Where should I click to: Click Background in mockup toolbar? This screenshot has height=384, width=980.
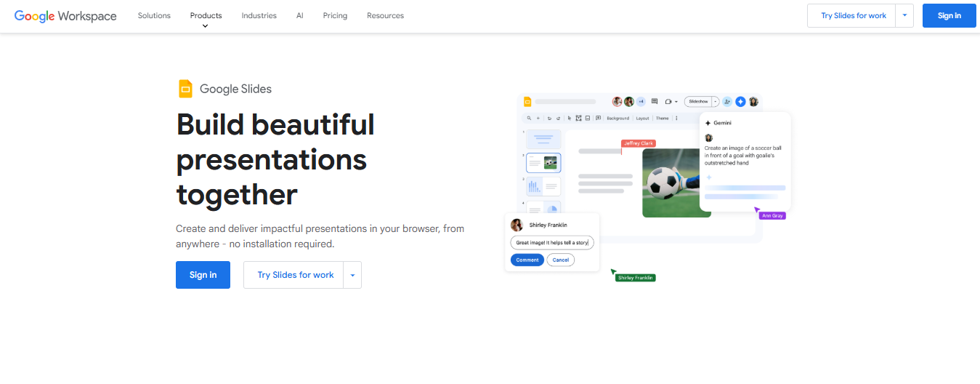coord(618,119)
